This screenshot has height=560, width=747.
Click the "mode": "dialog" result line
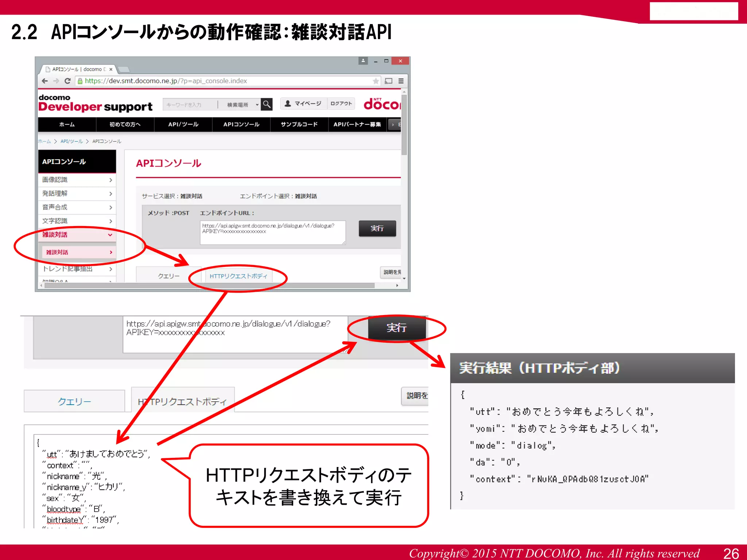click(x=512, y=445)
